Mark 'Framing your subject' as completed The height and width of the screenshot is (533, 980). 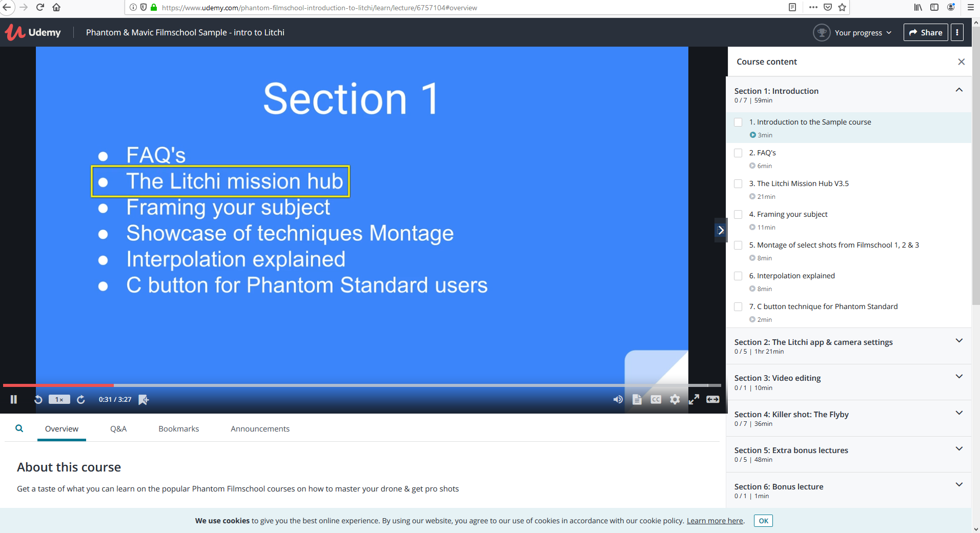pos(739,214)
